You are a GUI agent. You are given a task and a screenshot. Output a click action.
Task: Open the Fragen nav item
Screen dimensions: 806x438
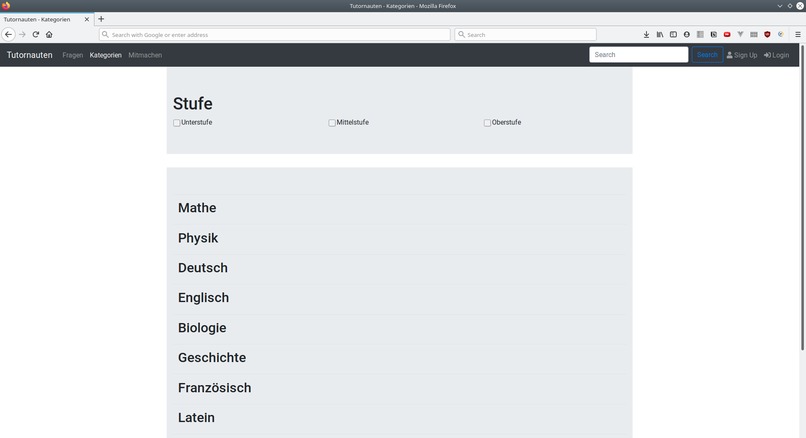[72, 55]
